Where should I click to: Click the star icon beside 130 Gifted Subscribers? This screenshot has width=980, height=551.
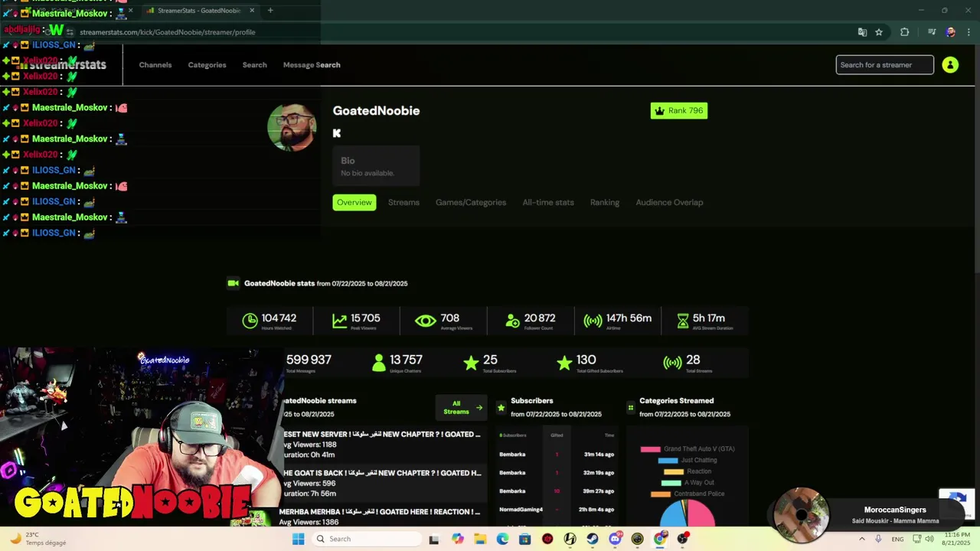564,363
